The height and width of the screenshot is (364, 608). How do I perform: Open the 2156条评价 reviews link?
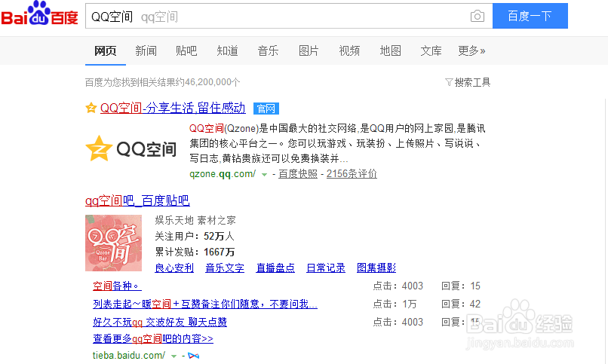[352, 174]
